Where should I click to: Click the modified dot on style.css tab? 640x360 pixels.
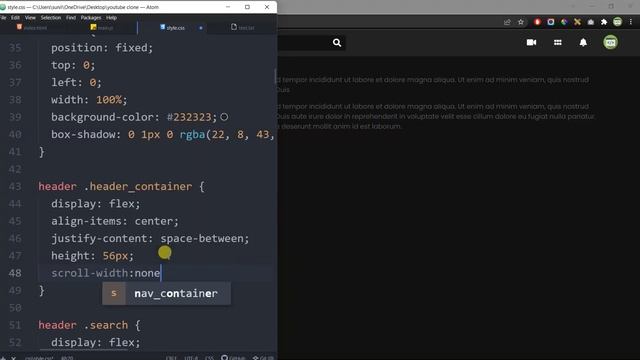(x=201, y=28)
